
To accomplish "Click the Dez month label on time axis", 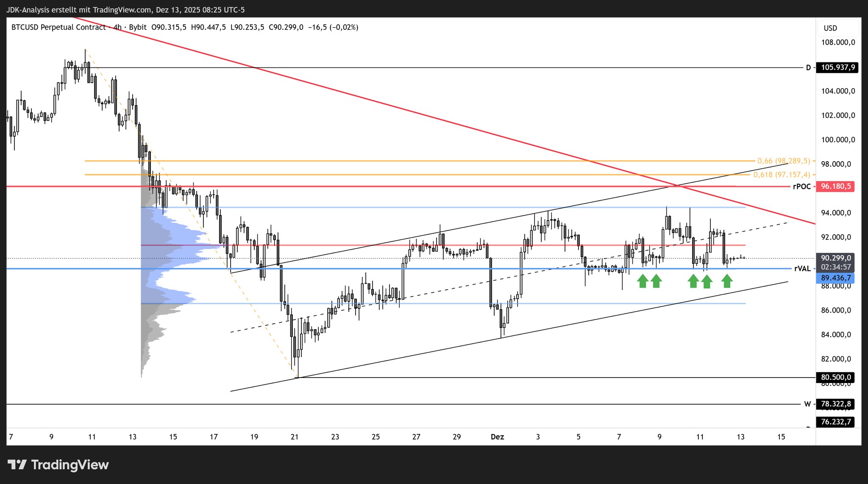I will [497, 437].
